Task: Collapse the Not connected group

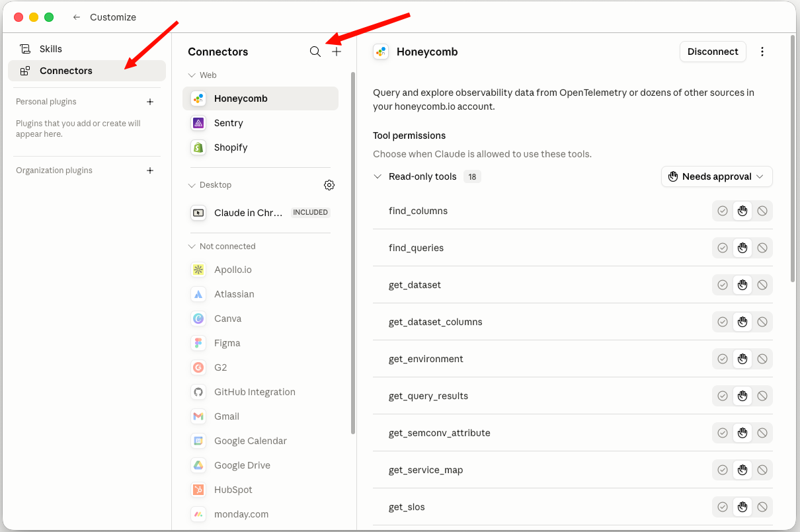Action: (192, 247)
